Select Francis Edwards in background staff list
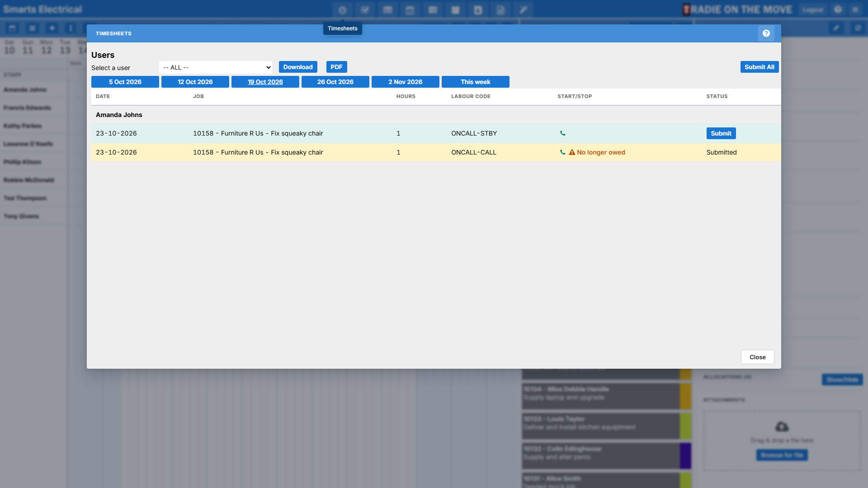The width and height of the screenshot is (868, 488). click(27, 108)
